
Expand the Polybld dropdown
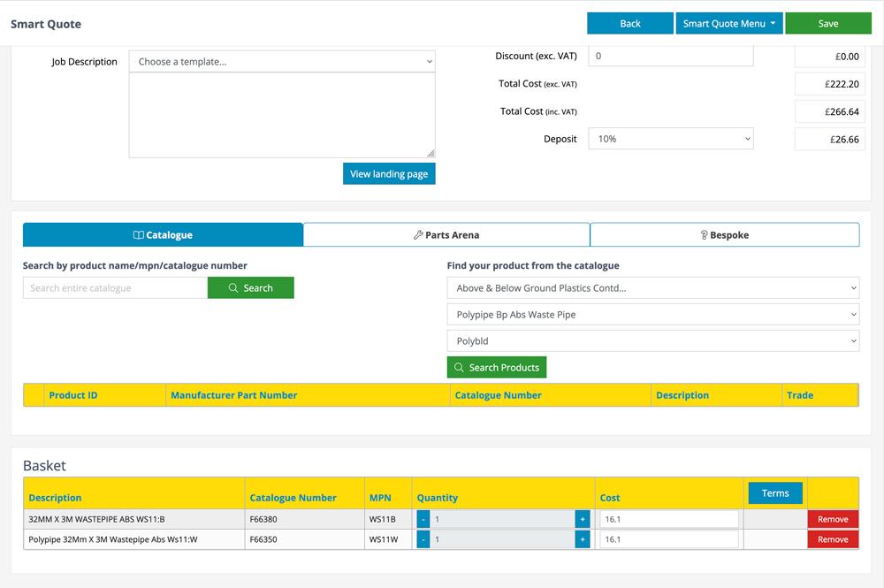coord(652,341)
